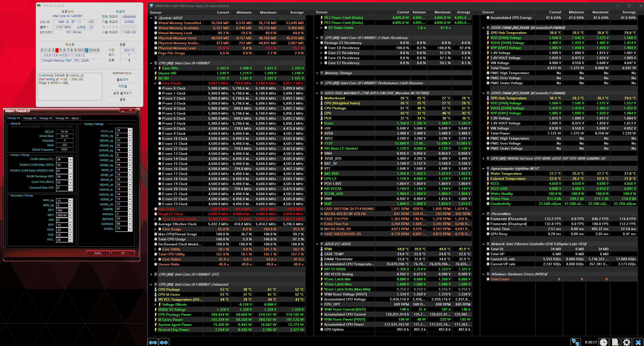644x346 pixels.
Task: Click circle icon beside Total Errors WHEA row
Action: point(488,279)
